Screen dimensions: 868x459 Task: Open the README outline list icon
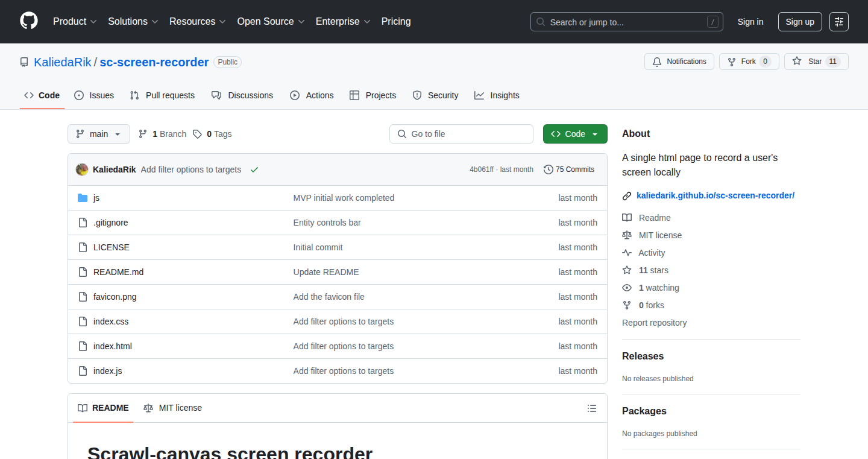[592, 408]
